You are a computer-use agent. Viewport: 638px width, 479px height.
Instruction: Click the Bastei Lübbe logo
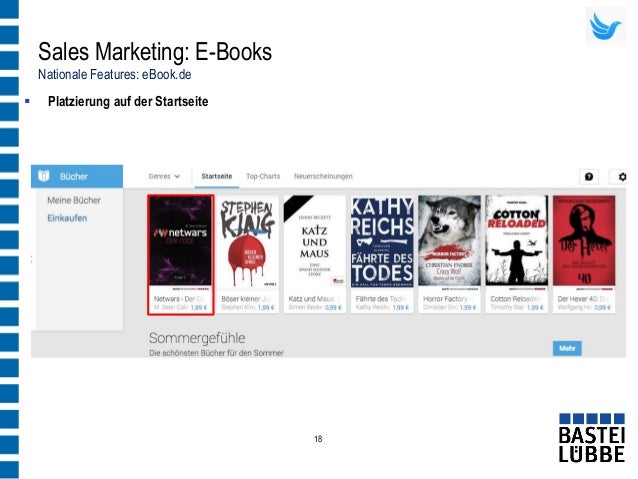point(592,438)
